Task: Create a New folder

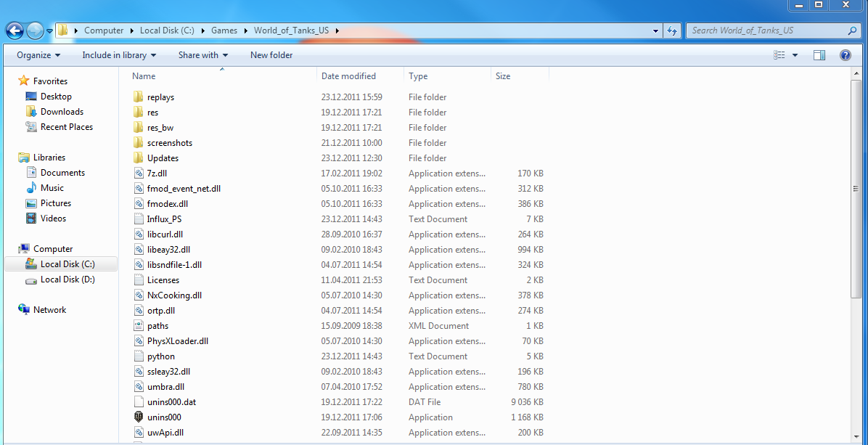Action: click(x=271, y=54)
